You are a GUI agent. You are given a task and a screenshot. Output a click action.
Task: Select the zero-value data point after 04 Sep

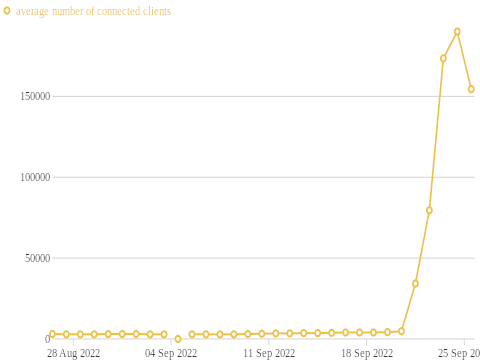pyautogui.click(x=178, y=339)
